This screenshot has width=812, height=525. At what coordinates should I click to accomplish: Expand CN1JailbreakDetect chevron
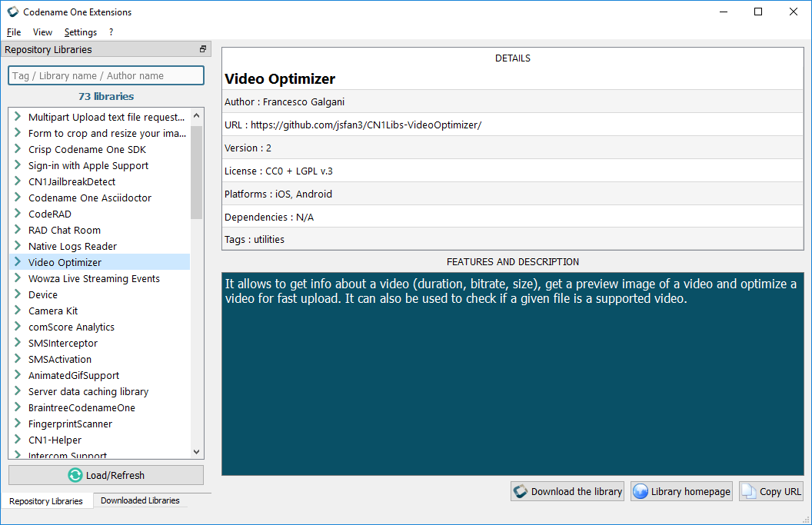pos(18,181)
